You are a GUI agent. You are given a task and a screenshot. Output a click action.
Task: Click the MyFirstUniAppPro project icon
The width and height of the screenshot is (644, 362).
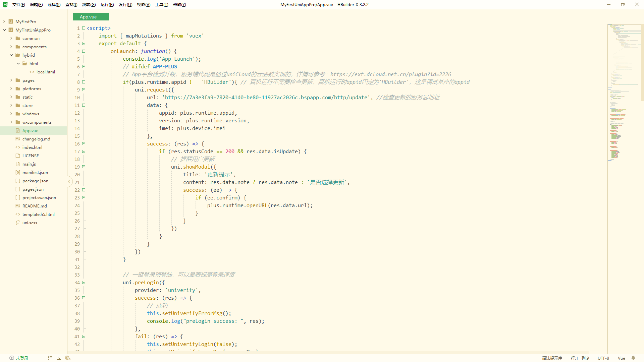pyautogui.click(x=11, y=30)
